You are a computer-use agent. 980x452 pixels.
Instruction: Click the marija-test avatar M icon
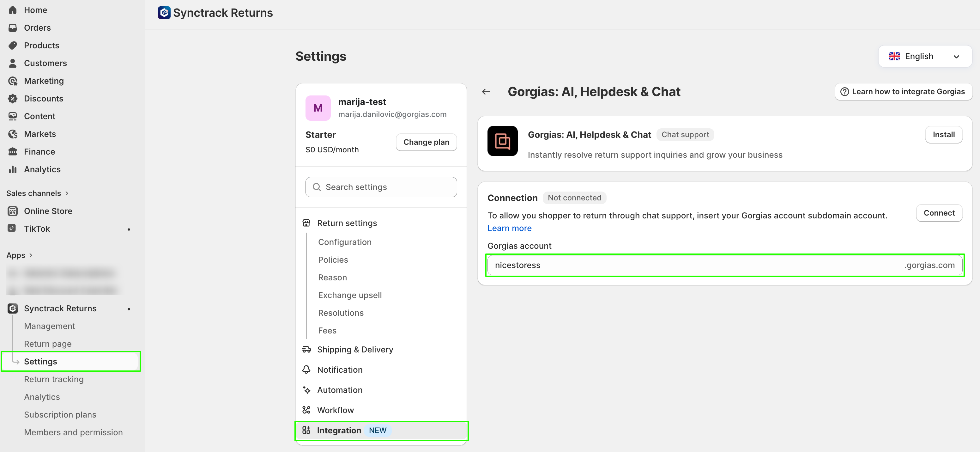click(318, 108)
